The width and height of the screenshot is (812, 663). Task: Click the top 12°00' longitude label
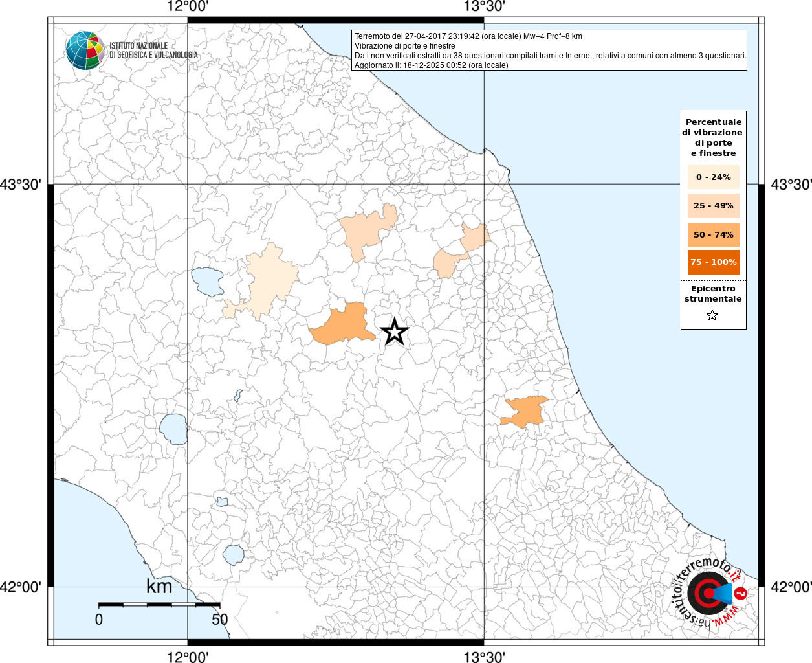[188, 7]
